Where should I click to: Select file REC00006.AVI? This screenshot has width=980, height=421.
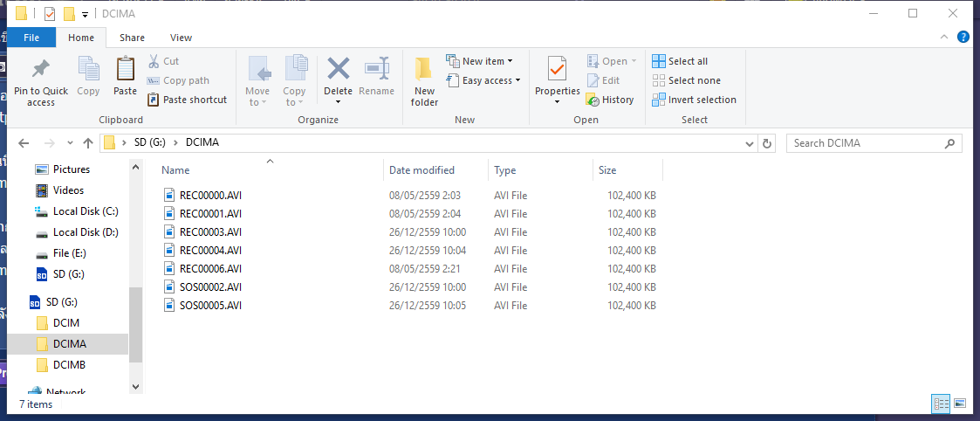coord(210,268)
